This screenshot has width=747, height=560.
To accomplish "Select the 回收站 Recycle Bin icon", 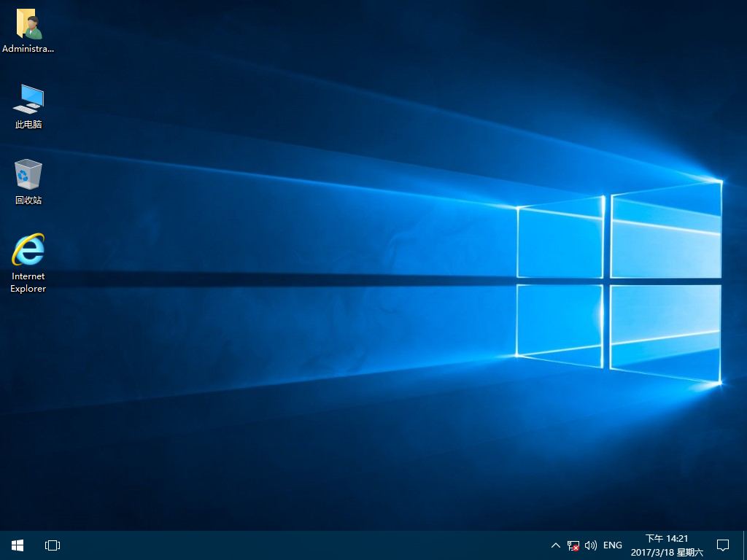I will [x=28, y=182].
